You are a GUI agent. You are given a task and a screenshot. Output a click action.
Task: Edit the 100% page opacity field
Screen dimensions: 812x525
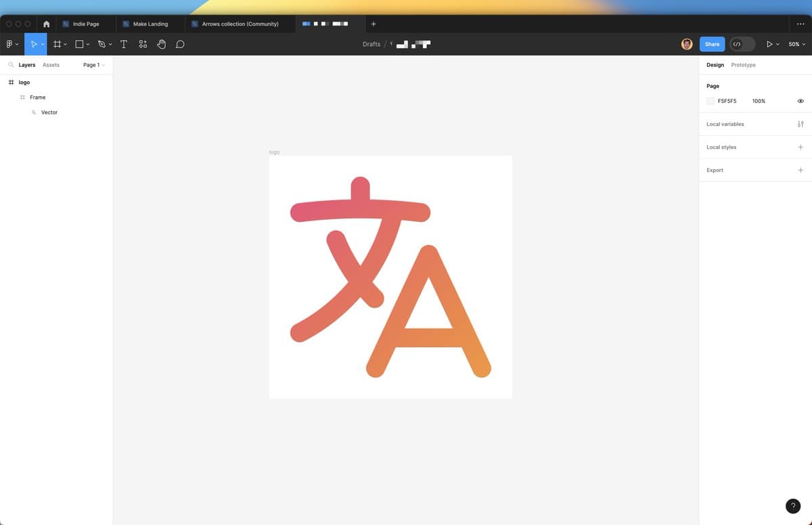pos(759,101)
